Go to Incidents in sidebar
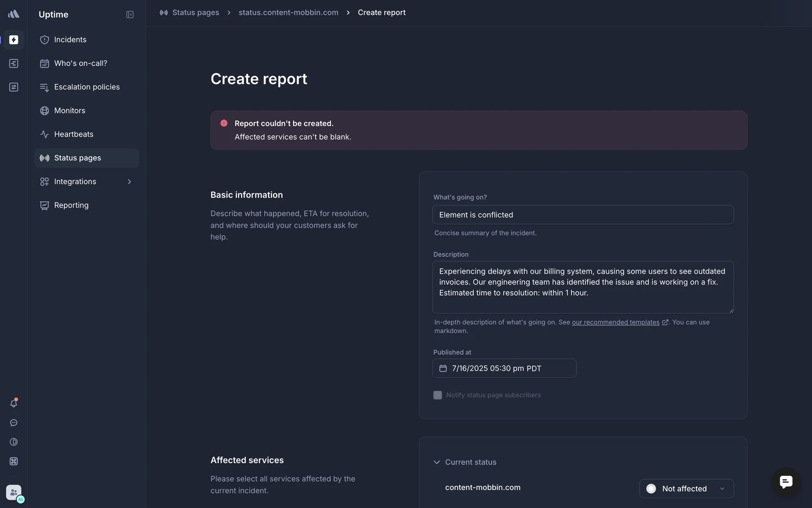 coord(70,40)
